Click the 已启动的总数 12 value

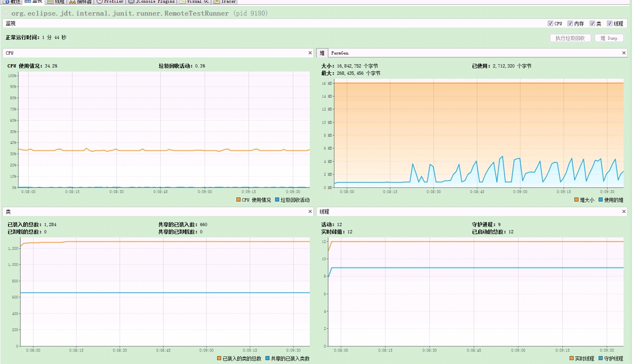[x=510, y=232]
